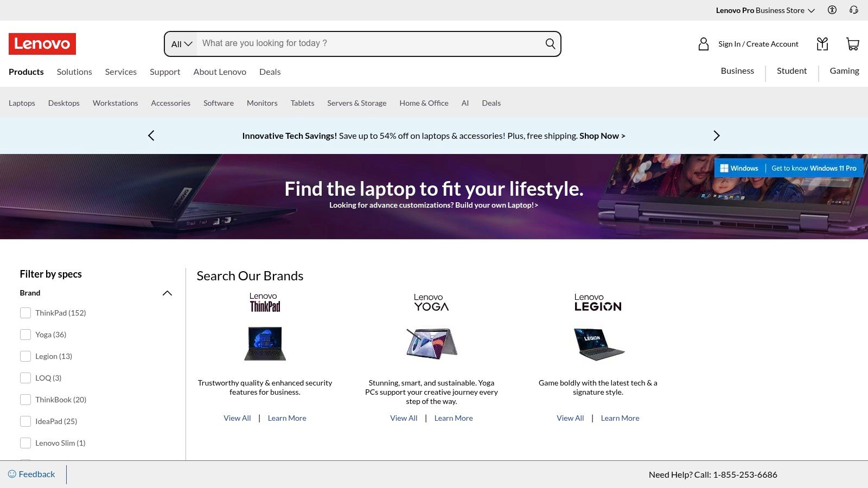Image resolution: width=868 pixels, height=488 pixels.
Task: Go to Business store link
Action: (737, 70)
